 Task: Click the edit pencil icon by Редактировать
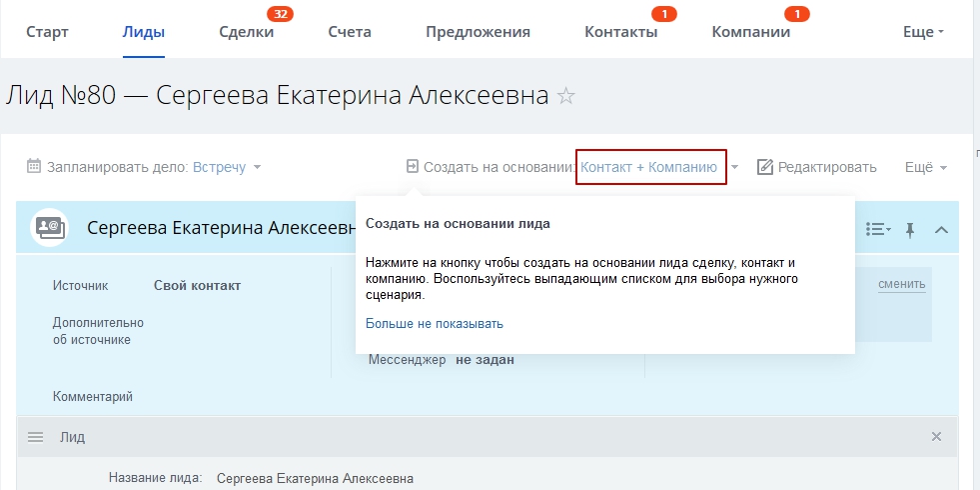(765, 167)
